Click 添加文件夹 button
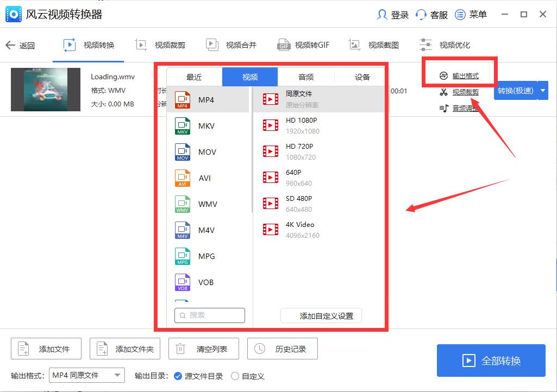 125,349
